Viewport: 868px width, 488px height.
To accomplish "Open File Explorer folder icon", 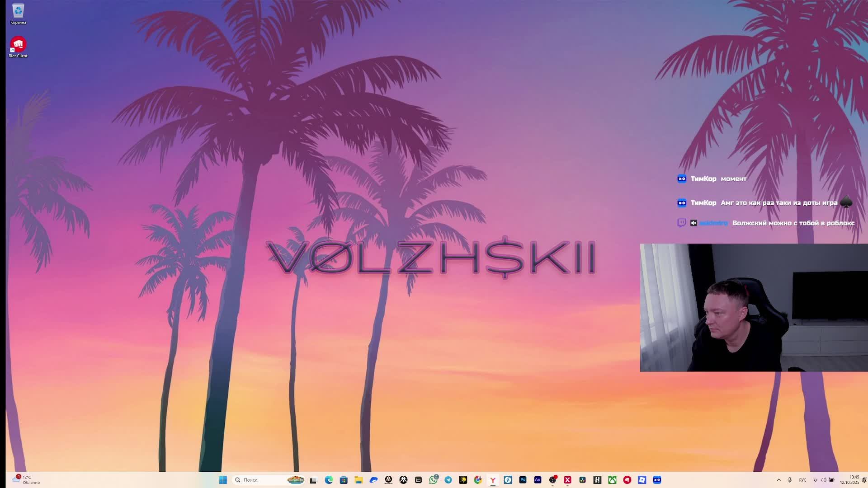I will pyautogui.click(x=359, y=480).
